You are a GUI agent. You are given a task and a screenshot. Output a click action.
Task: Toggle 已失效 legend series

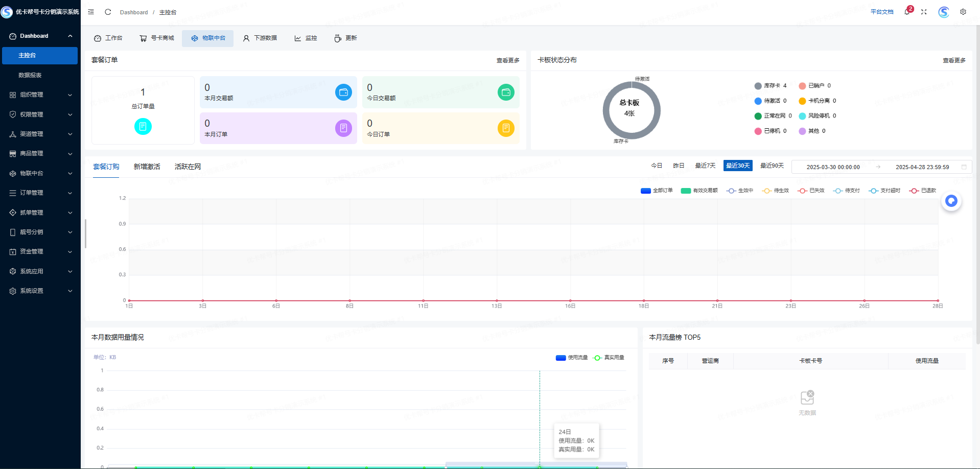pos(811,191)
